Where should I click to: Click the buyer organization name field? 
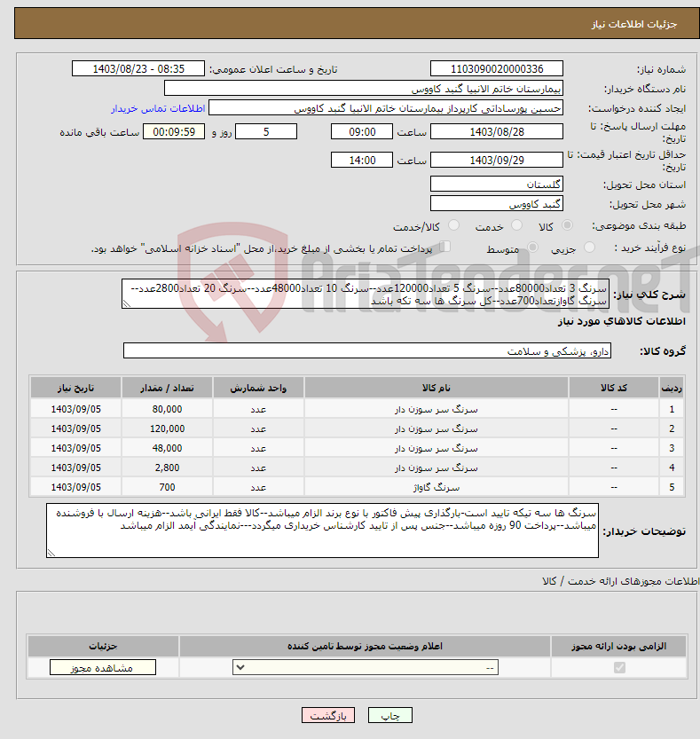point(364,89)
